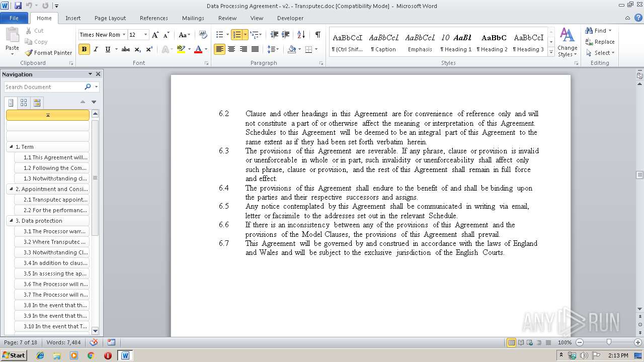The image size is (644, 362).
Task: Toggle Show/Hide paragraph marks
Action: click(317, 35)
